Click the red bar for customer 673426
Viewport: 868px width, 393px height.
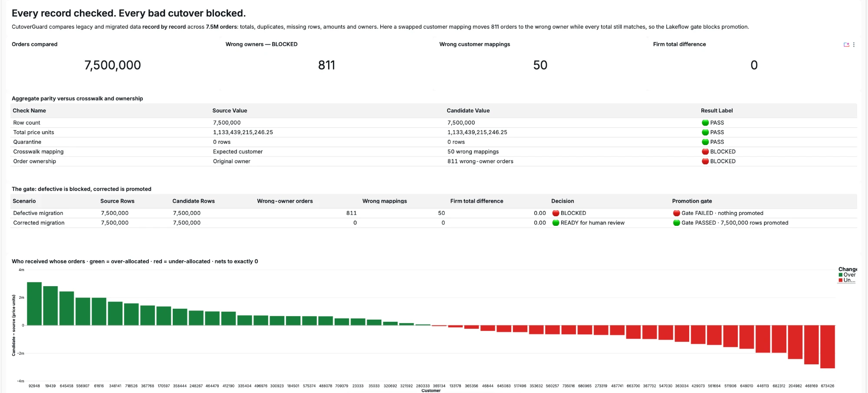828,347
